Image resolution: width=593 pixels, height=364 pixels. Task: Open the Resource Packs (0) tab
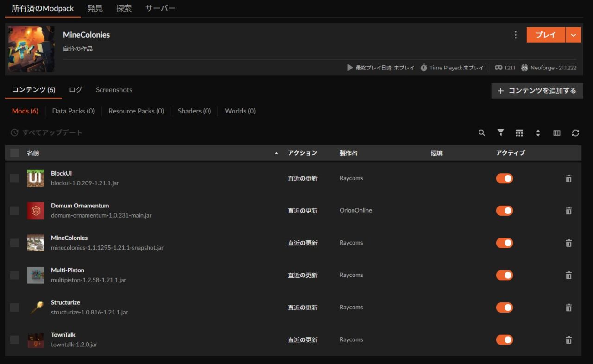136,111
